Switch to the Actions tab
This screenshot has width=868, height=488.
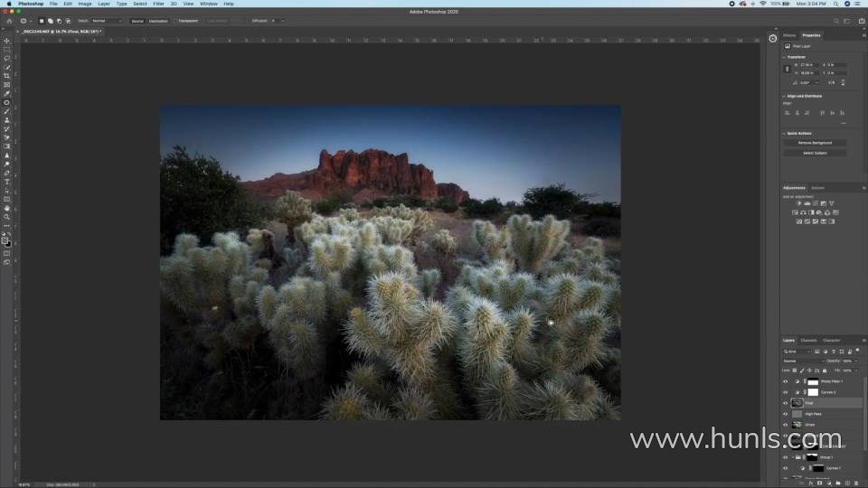(x=817, y=188)
